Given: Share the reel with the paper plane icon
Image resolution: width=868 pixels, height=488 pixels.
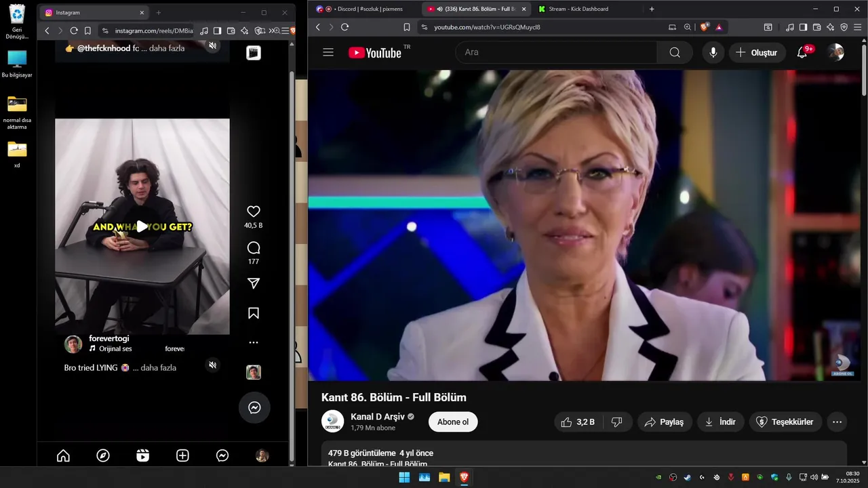Looking at the screenshot, I should coord(254,283).
